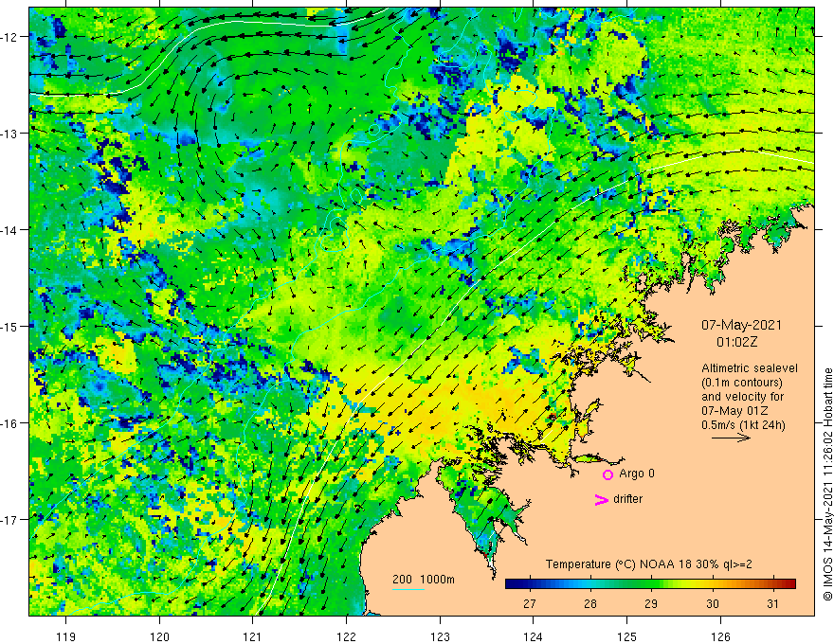Click the 'Temperature (°C) NOAA 18' title
Screen dimensions: 834x644
click(618, 564)
